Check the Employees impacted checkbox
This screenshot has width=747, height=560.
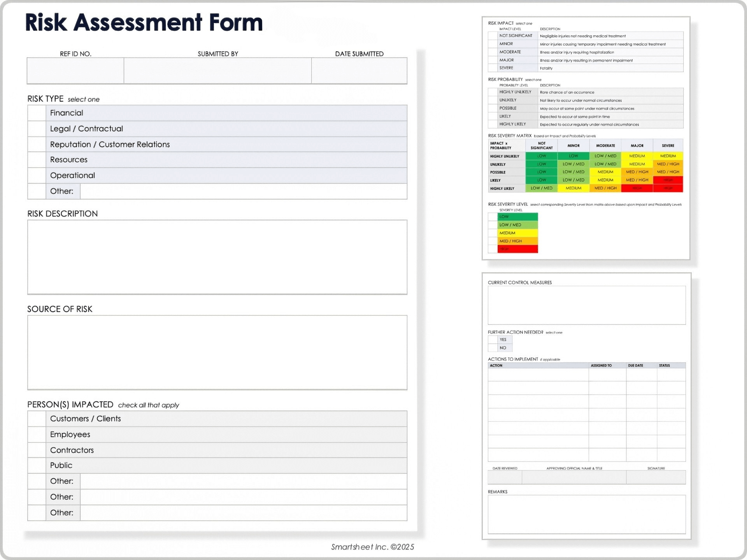click(x=37, y=434)
